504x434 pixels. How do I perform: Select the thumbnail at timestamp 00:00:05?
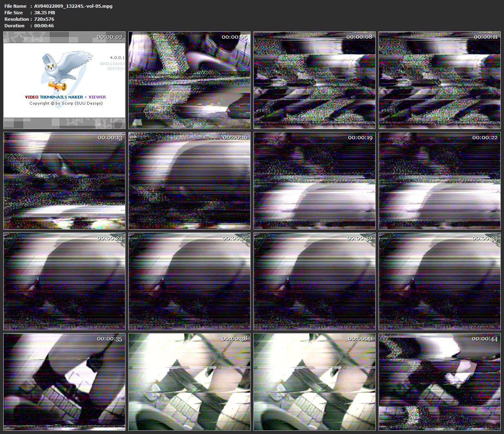(x=189, y=80)
